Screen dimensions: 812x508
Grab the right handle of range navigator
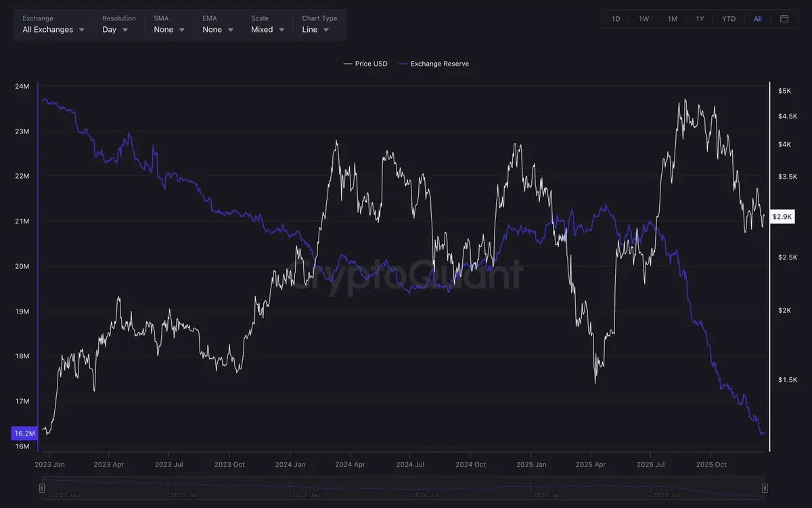[x=765, y=488]
